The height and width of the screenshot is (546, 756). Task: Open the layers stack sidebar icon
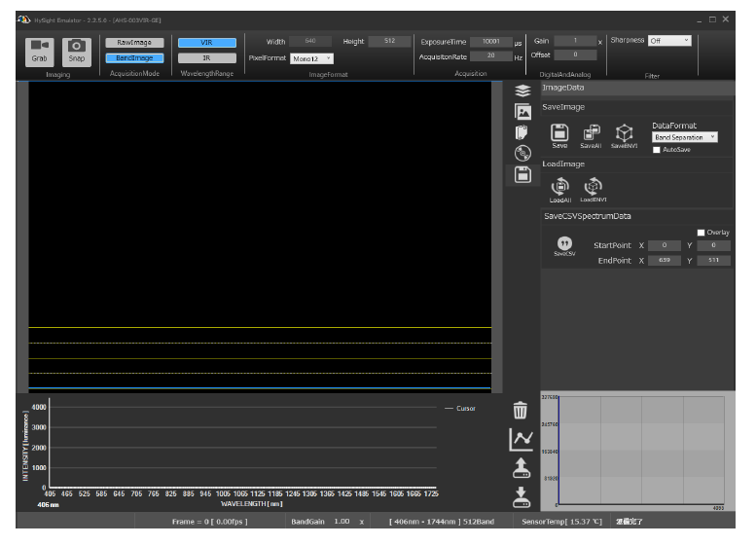(522, 91)
